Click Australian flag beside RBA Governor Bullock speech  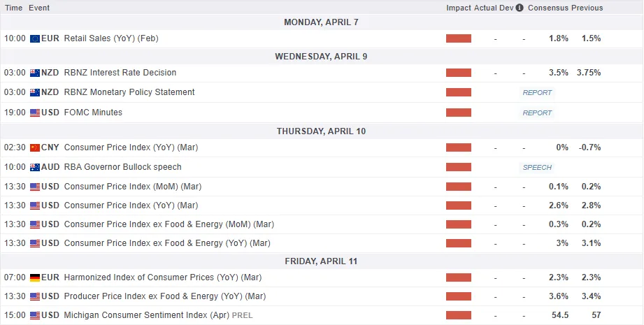pyautogui.click(x=35, y=167)
